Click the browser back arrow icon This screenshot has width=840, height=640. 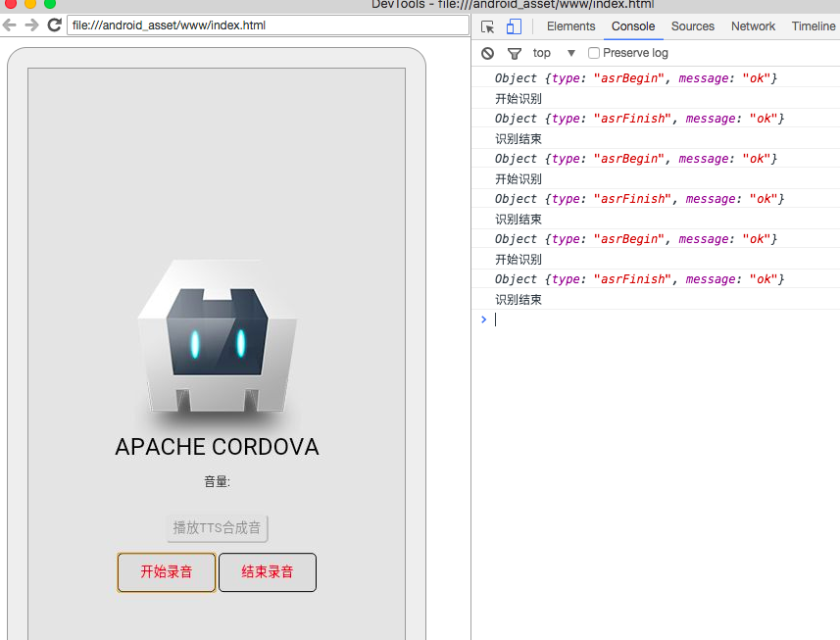[11, 26]
